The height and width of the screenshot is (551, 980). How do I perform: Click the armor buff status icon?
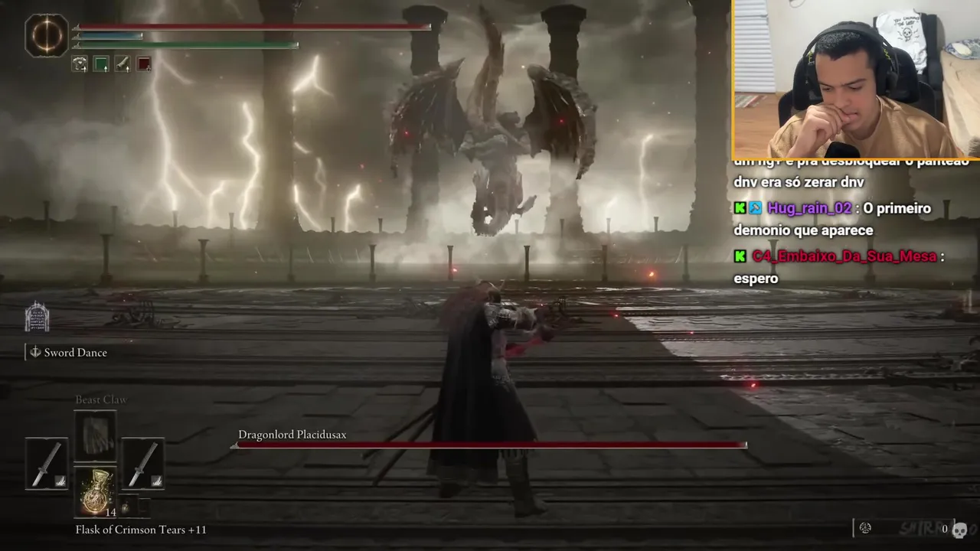[x=80, y=64]
